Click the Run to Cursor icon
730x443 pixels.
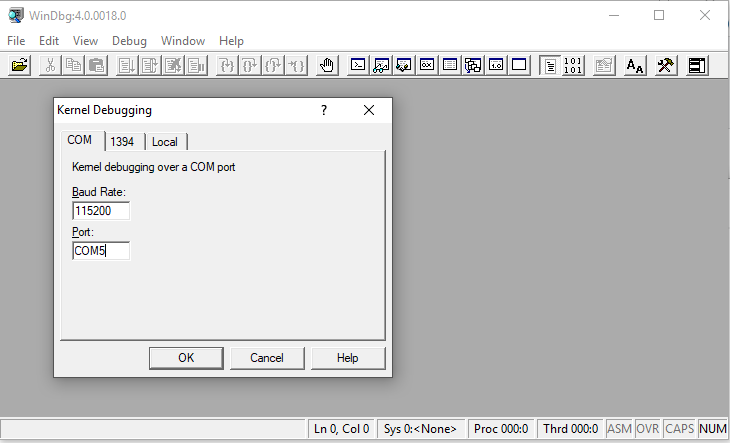(297, 65)
